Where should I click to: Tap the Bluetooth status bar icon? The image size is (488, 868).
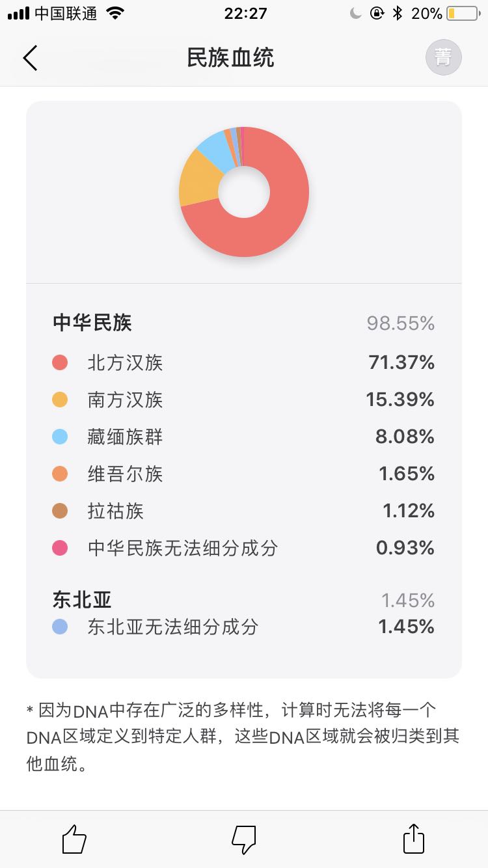click(x=397, y=14)
